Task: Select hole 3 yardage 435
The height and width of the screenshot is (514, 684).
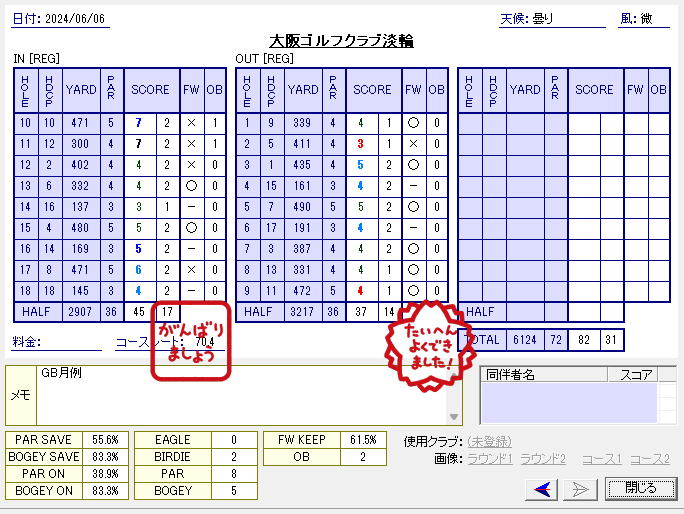Action: (303, 165)
